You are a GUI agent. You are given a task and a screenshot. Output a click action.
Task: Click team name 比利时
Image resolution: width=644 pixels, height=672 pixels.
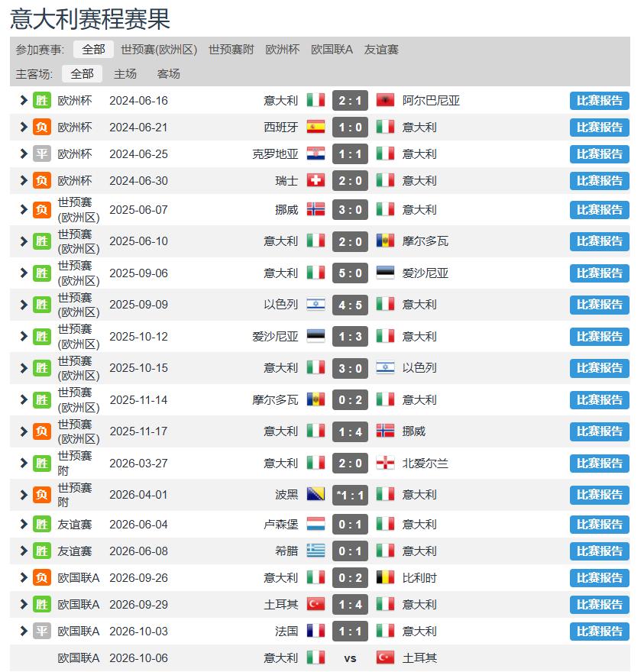point(419,578)
